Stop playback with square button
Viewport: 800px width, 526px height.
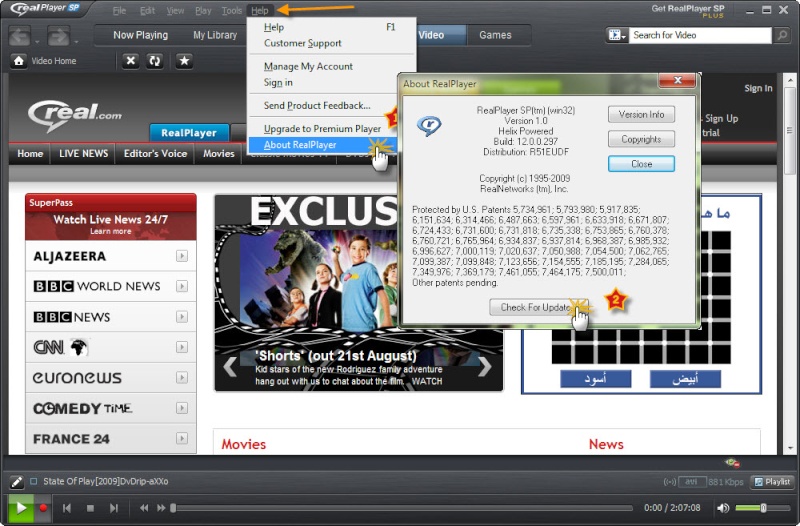tap(90, 508)
